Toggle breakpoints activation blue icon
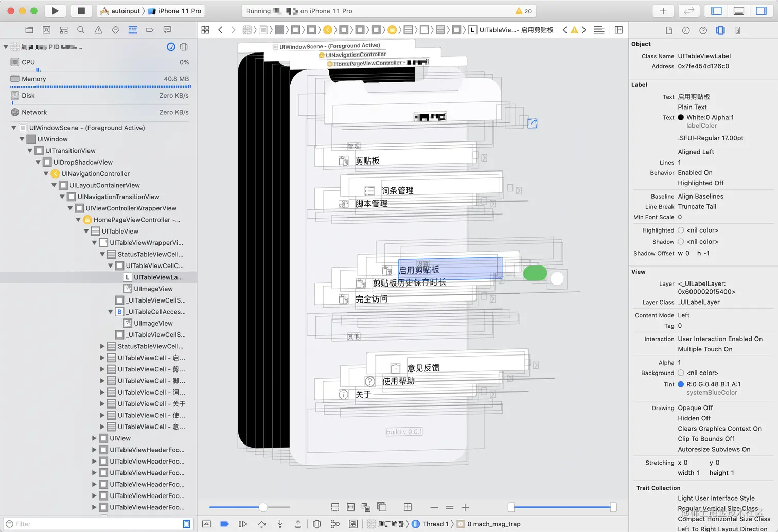 224,524
